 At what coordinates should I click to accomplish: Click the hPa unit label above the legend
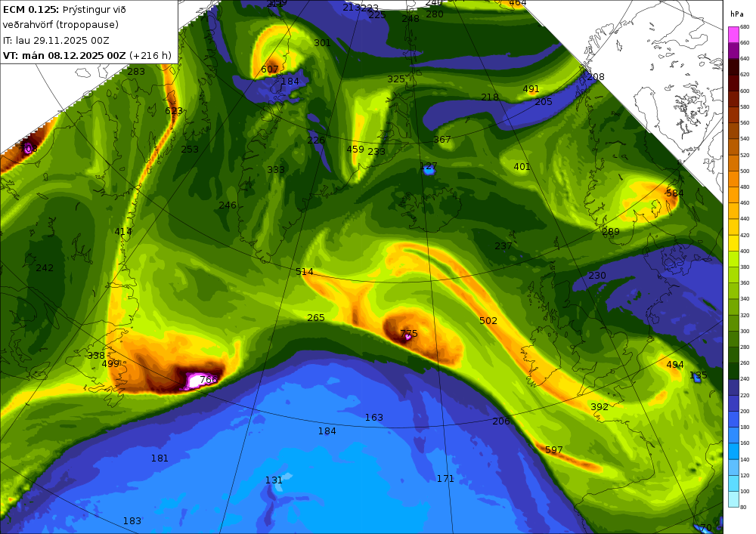[x=737, y=14]
